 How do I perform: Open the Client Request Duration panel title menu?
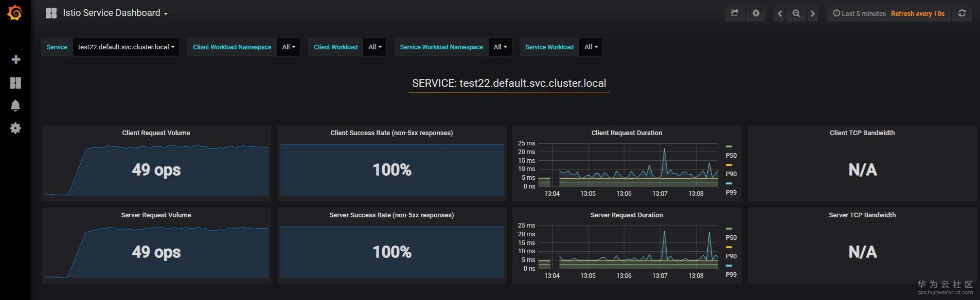pos(627,133)
